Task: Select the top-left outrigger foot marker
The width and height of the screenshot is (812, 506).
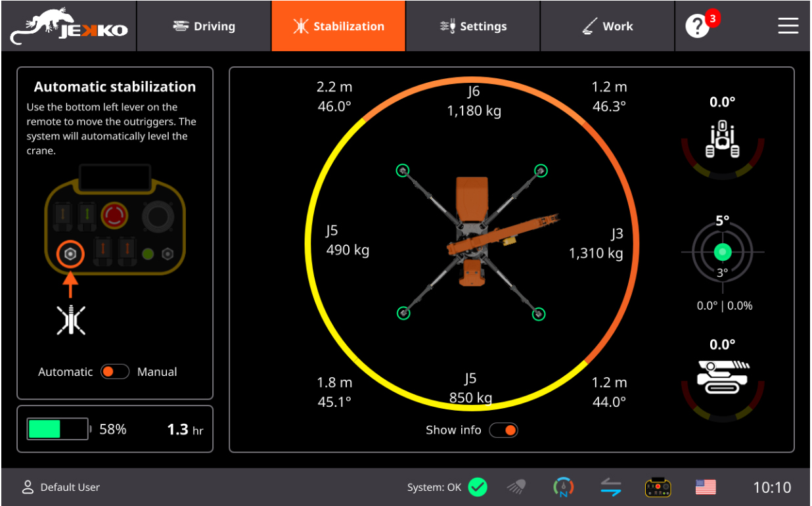Action: tap(403, 171)
